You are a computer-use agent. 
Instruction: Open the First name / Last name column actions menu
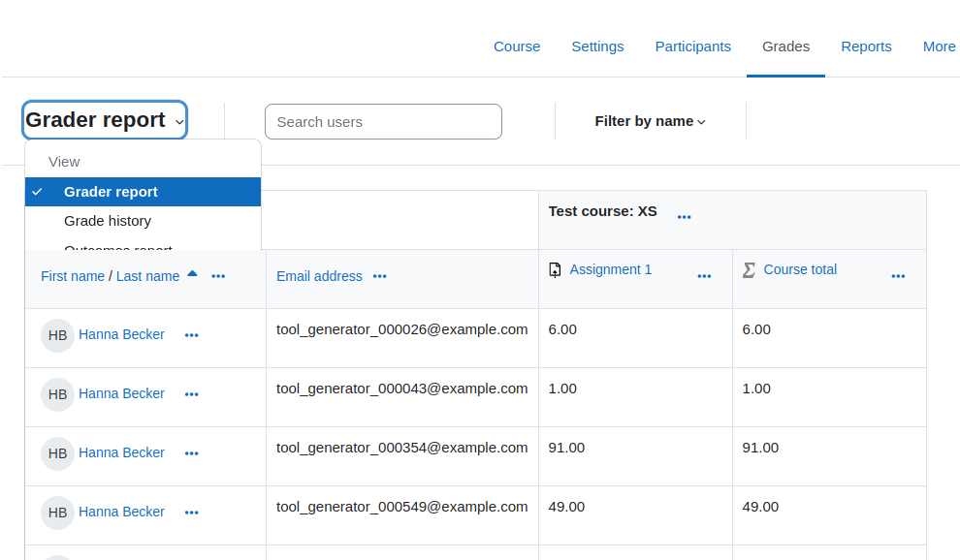pos(218,277)
